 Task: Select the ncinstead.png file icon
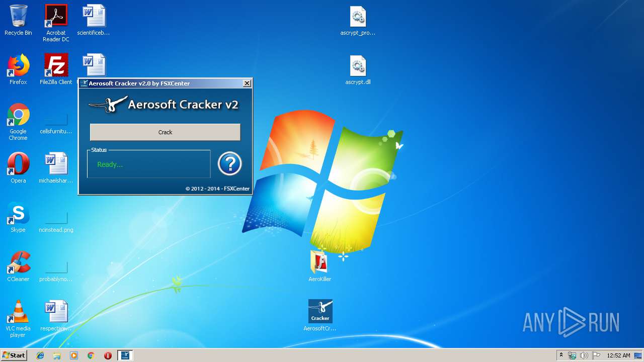[56, 222]
